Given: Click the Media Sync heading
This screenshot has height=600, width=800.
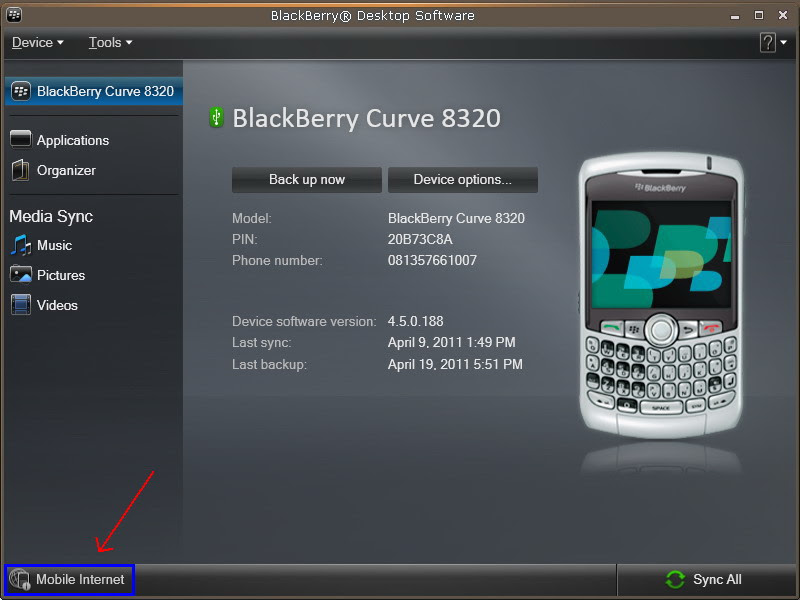Looking at the screenshot, I should click(x=51, y=216).
